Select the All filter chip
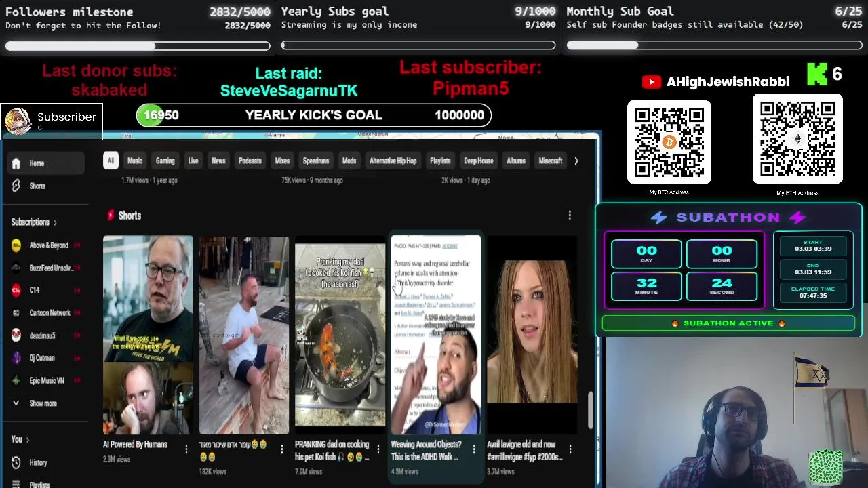 [x=111, y=161]
